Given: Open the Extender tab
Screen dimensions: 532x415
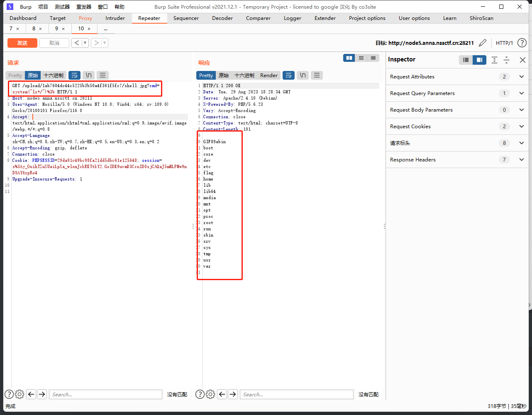Looking at the screenshot, I should 325,18.
